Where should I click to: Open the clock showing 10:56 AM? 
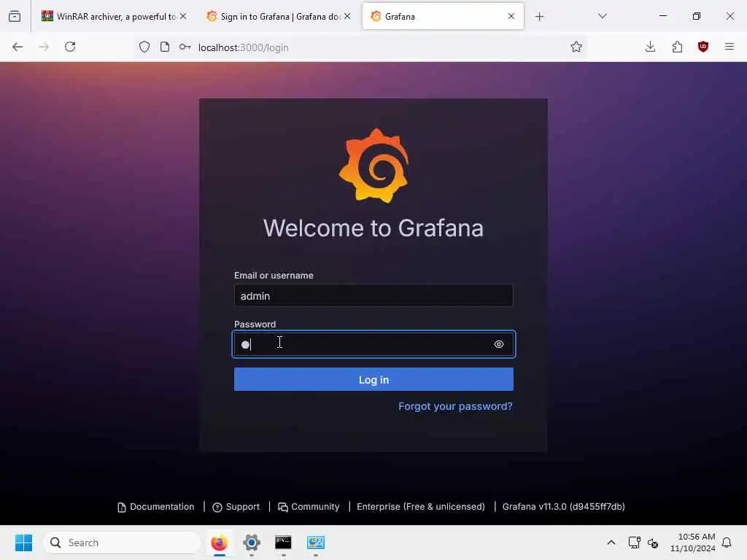point(693,542)
